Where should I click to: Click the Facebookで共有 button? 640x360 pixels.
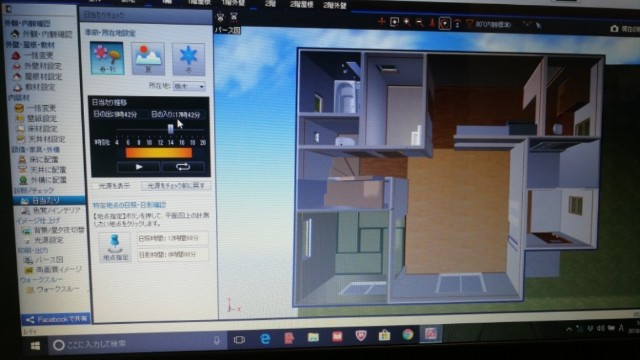[56, 319]
